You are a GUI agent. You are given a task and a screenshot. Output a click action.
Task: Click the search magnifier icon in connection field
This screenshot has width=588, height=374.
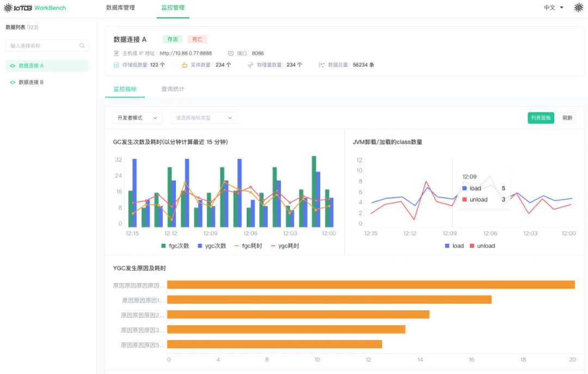(x=82, y=46)
